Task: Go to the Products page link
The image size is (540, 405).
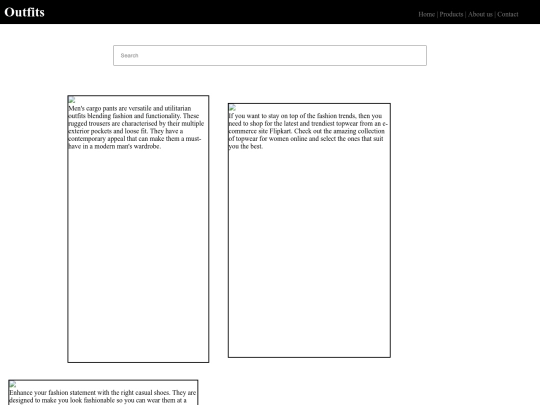Action: (451, 14)
